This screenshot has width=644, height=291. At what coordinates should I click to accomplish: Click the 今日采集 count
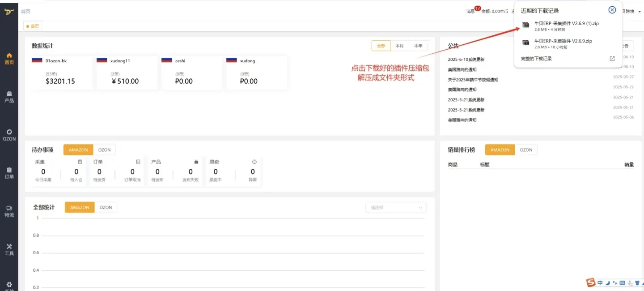43,171
